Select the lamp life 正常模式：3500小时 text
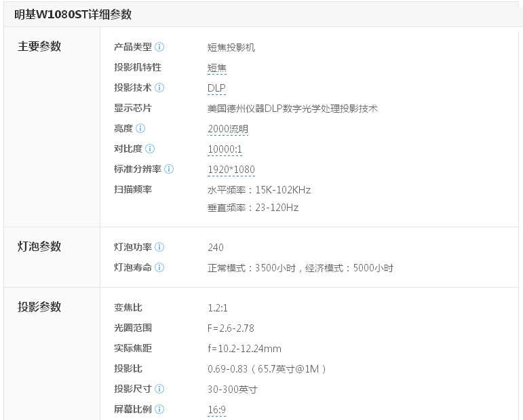 pos(252,268)
